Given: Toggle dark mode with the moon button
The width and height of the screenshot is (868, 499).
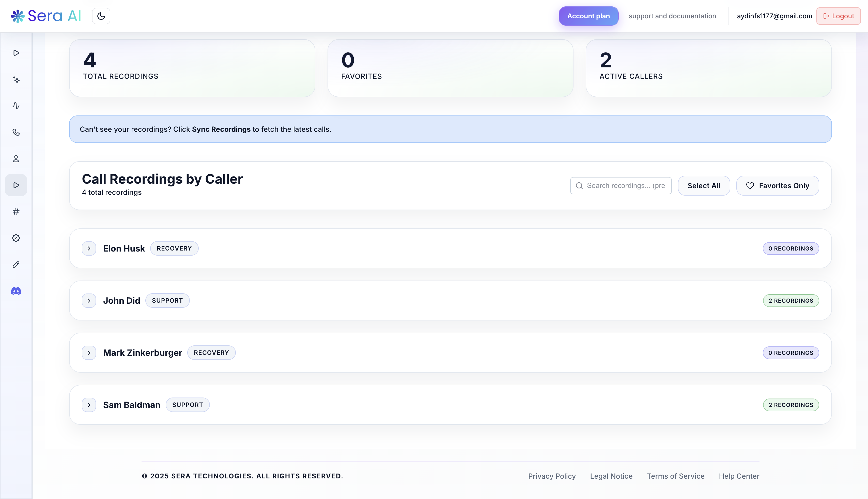Looking at the screenshot, I should click(x=101, y=16).
